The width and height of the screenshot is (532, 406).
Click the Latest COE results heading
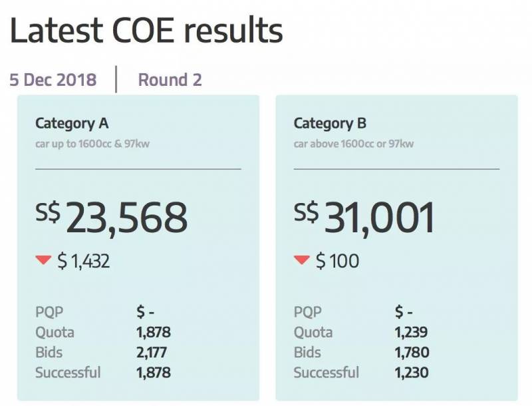click(x=146, y=31)
